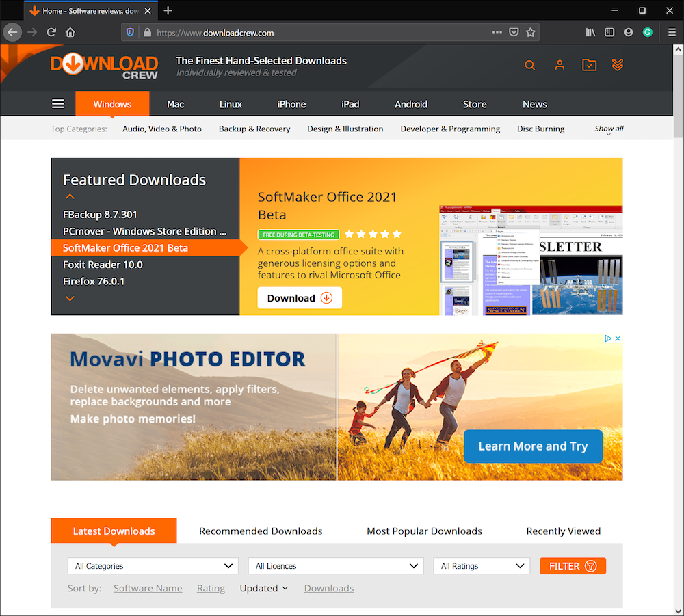This screenshot has width=684, height=616.
Task: Select Foxit Reader 10.0 in featured list
Action: point(103,265)
